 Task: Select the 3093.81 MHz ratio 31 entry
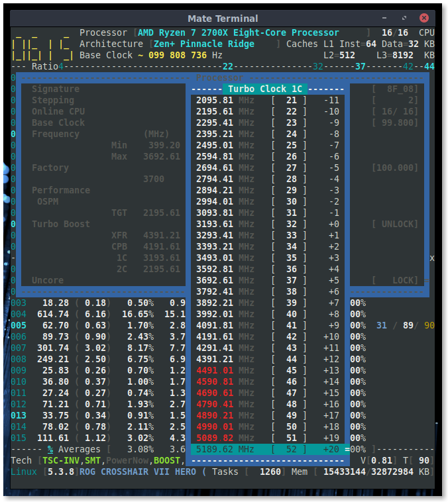(x=268, y=213)
